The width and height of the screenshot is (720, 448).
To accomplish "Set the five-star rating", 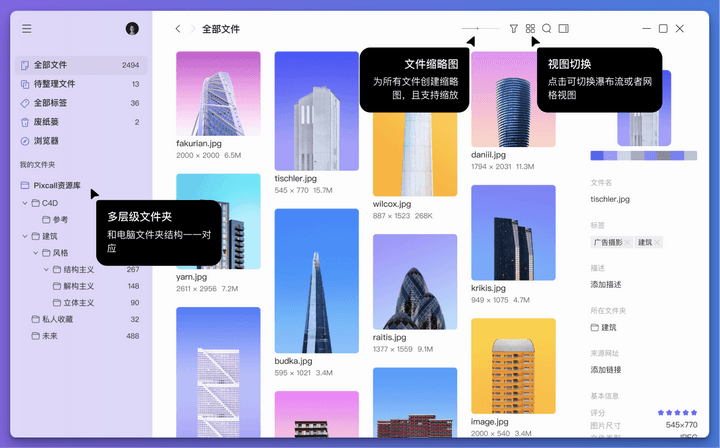I will click(x=677, y=413).
